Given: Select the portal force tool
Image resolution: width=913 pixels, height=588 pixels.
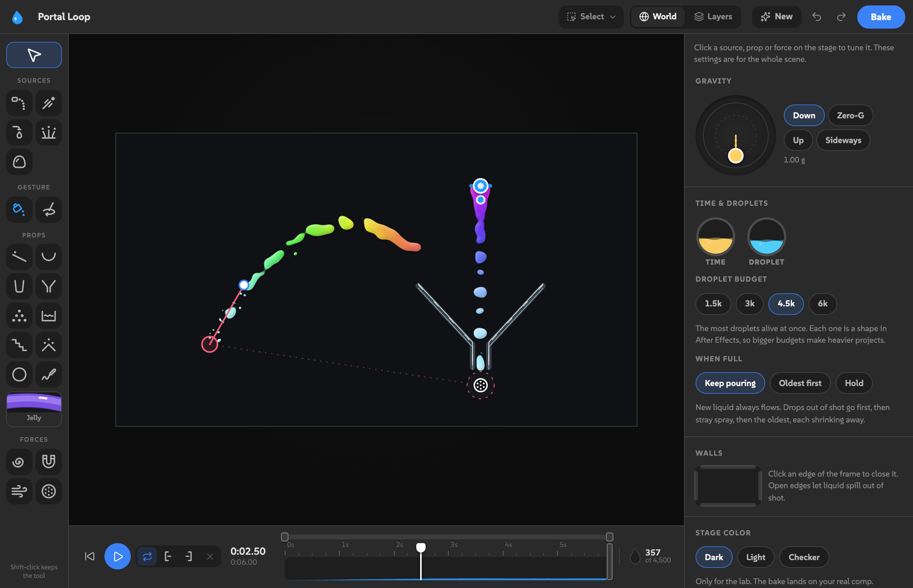Looking at the screenshot, I should click(x=49, y=491).
